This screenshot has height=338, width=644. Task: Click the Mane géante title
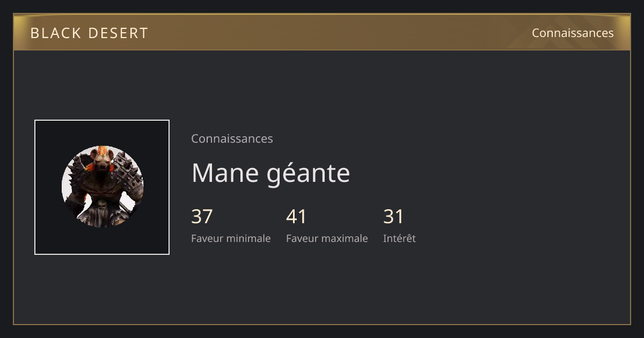[x=270, y=173]
